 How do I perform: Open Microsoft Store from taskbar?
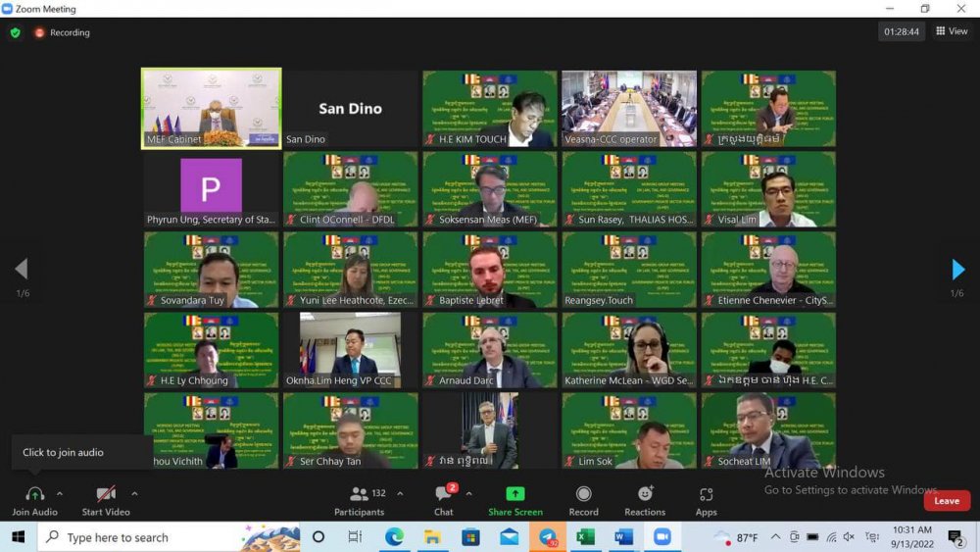pyautogui.click(x=470, y=537)
